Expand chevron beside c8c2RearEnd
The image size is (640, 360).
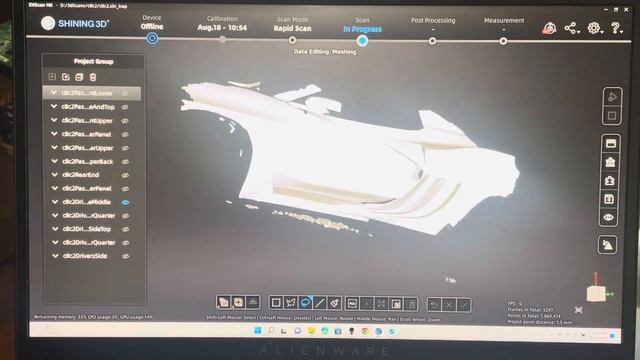tap(55, 174)
